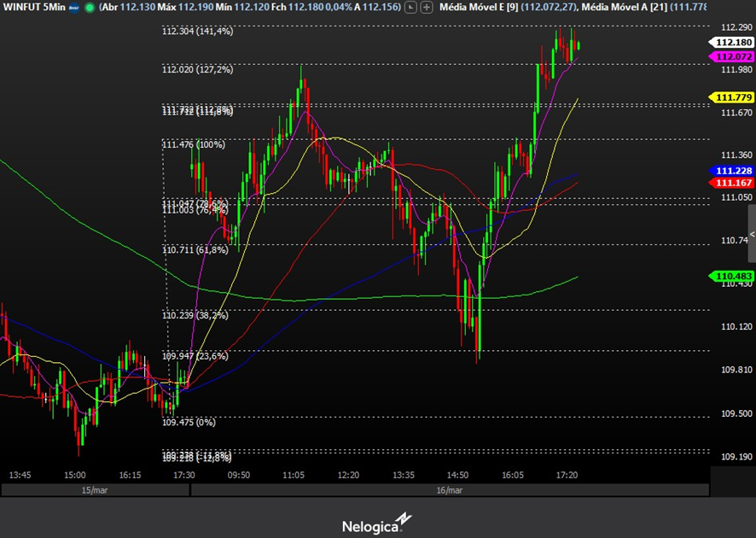The width and height of the screenshot is (756, 538).
Task: Click the 17:20 time axis label
Action: [567, 476]
